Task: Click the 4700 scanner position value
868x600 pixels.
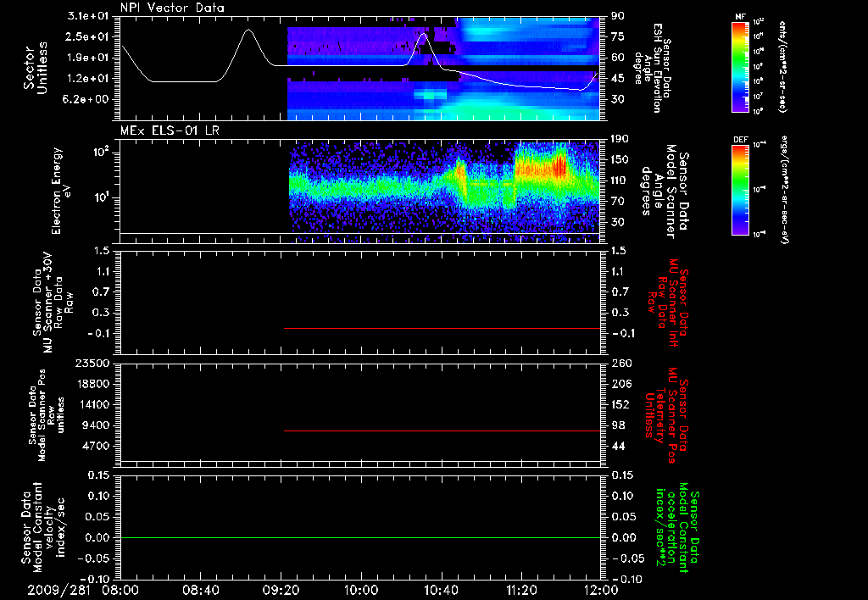Action: pyautogui.click(x=97, y=446)
